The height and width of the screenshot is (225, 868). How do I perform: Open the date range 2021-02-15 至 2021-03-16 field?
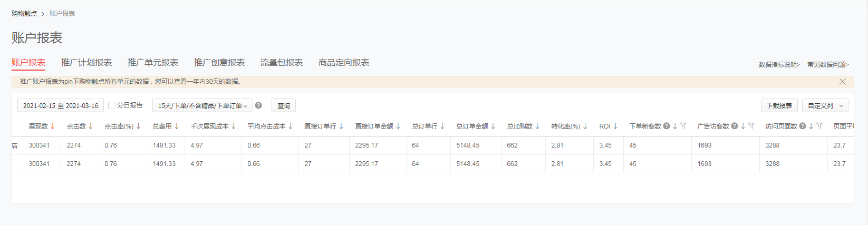coord(61,106)
